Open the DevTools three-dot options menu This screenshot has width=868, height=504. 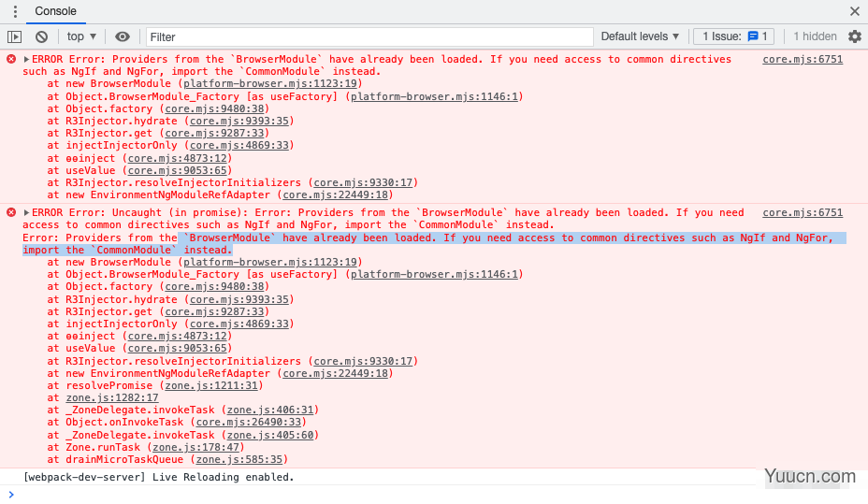[x=16, y=11]
